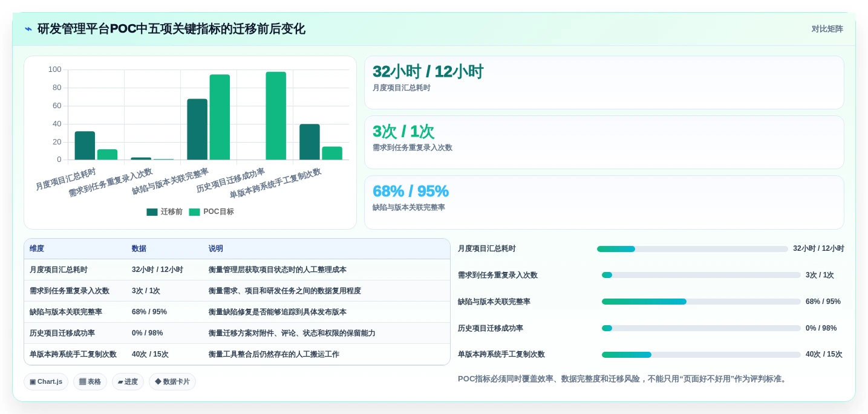The height and width of the screenshot is (414, 868).
Task: Click the description 衡量管理层获取项目状态时的人工整理成本
Action: tap(278, 270)
